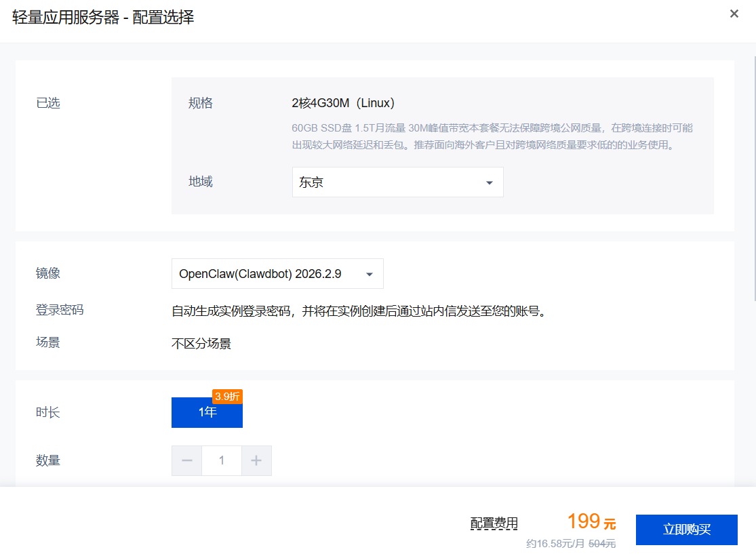The image size is (756, 556).
Task: Click the 2核4G30M (Linux) spec text
Action: (343, 103)
